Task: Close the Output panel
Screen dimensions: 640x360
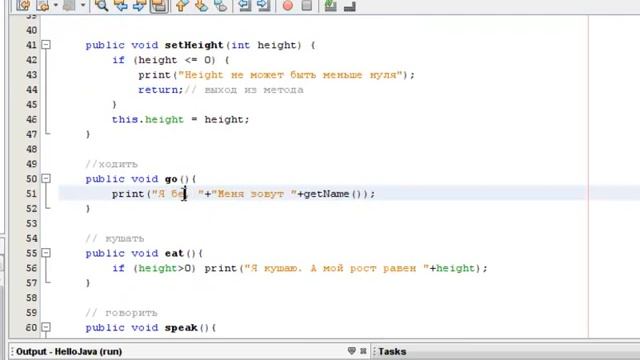Action: [363, 351]
